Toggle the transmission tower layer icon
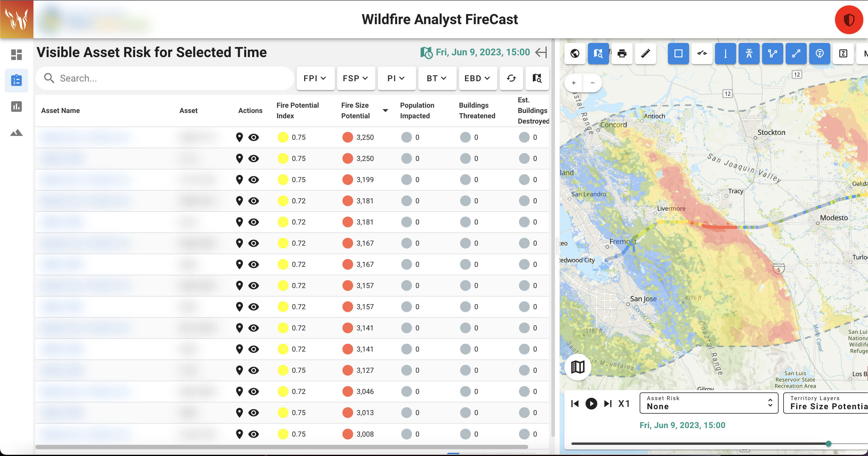 pos(749,54)
